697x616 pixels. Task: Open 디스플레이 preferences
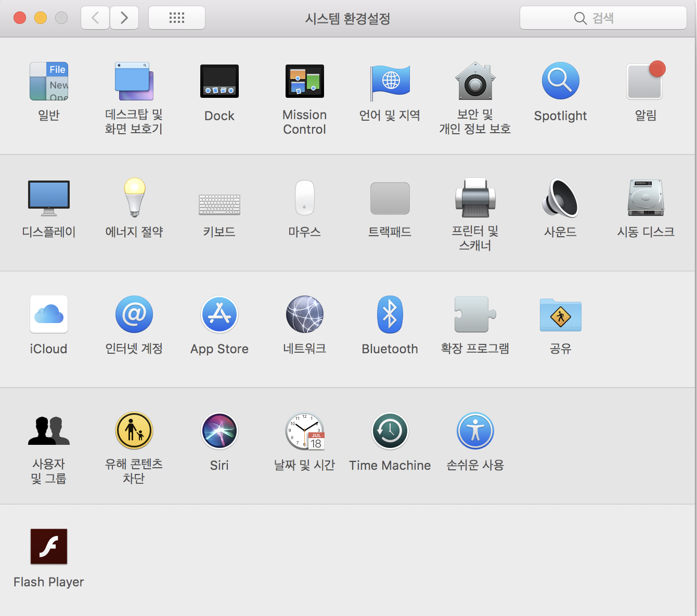[49, 198]
